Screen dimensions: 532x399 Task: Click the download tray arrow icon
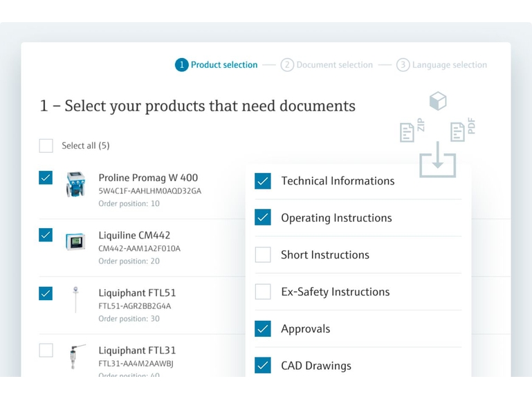click(x=438, y=160)
